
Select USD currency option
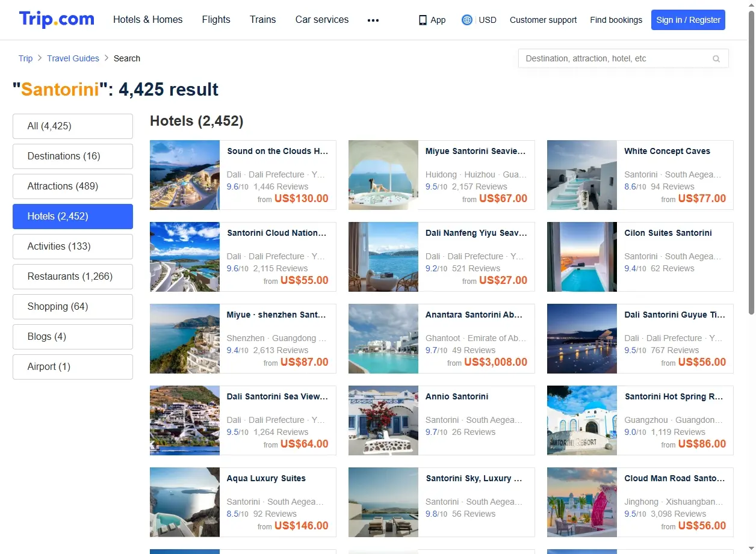[x=488, y=20]
